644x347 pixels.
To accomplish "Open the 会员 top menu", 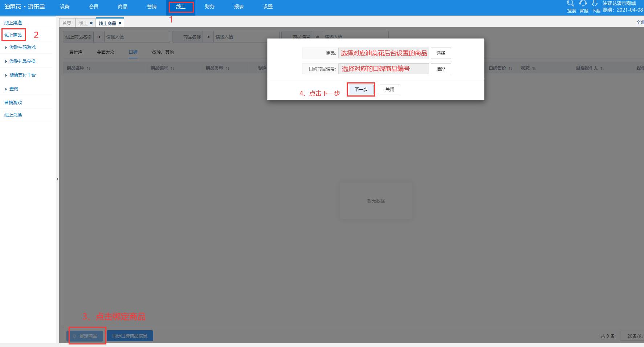I will 94,7.
